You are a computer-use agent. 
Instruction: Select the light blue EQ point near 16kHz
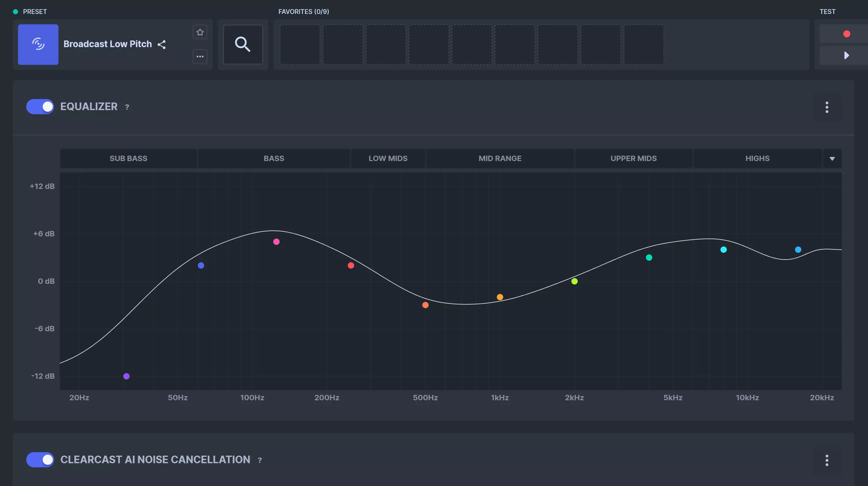tap(798, 250)
